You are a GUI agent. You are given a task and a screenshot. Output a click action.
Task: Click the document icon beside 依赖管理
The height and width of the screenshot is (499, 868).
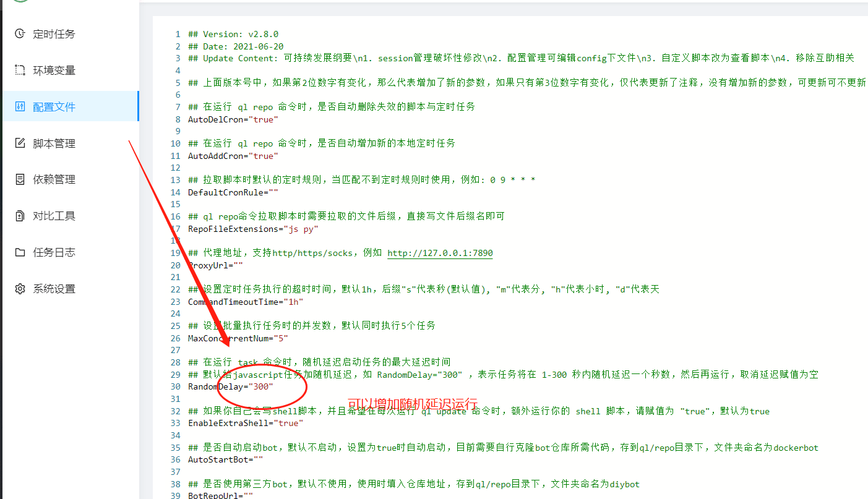[20, 179]
